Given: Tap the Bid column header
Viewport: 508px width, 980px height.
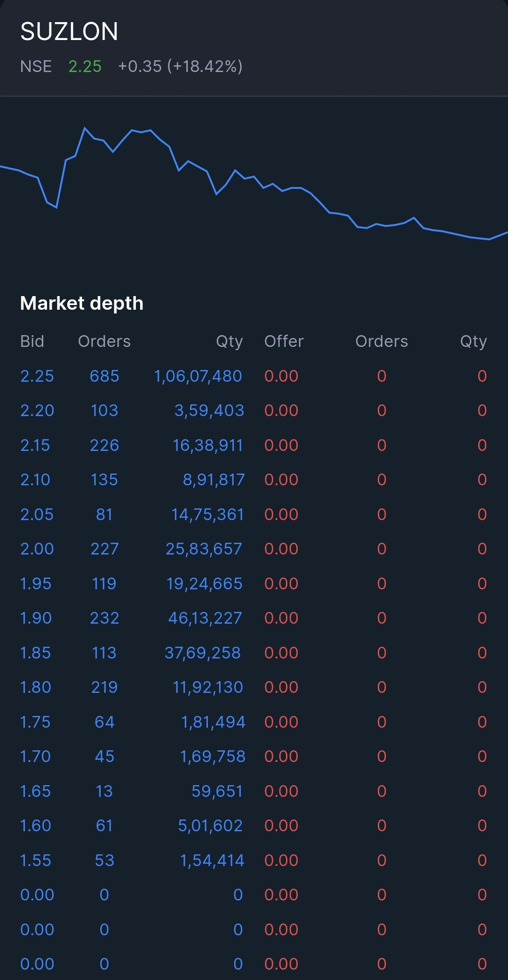Looking at the screenshot, I should click(x=32, y=341).
